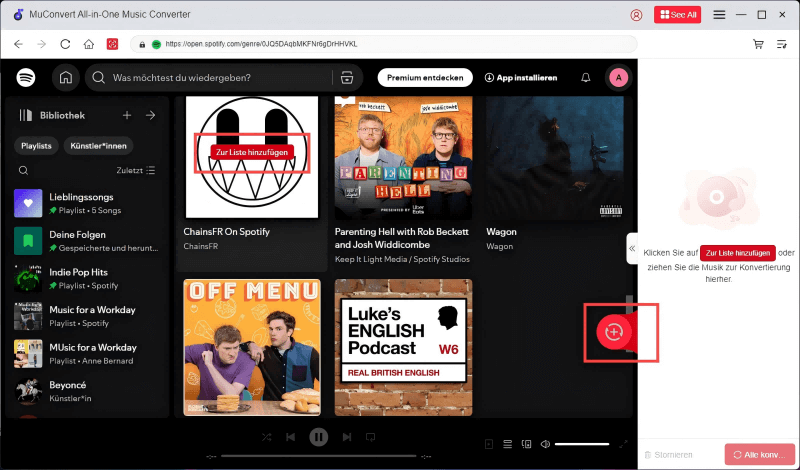Screen dimensions: 800x470
Task: Click the MuConvert account profile icon
Action: (637, 15)
